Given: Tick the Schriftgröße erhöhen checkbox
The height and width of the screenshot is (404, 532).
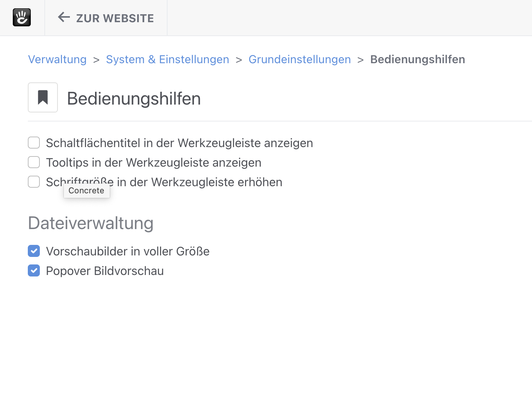Looking at the screenshot, I should 34,182.
